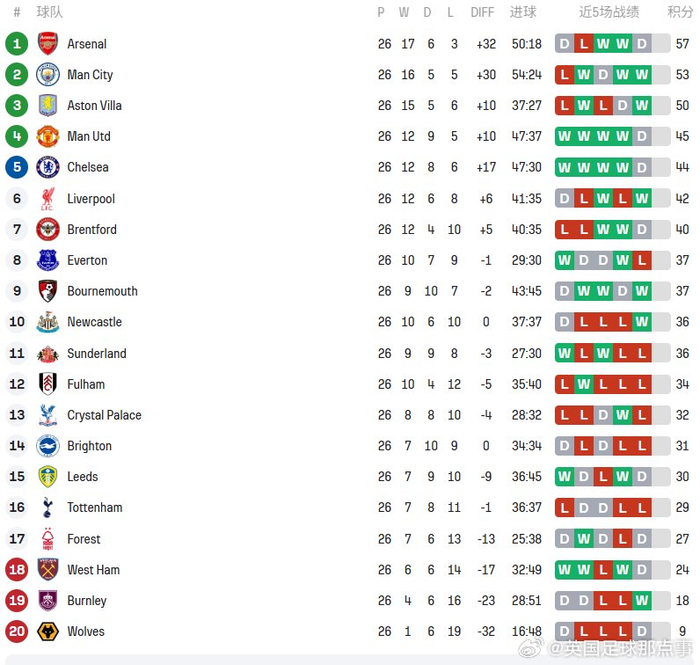Click Bournemouth's 43:45 goals score
The width and height of the screenshot is (700, 665).
pyautogui.click(x=525, y=291)
